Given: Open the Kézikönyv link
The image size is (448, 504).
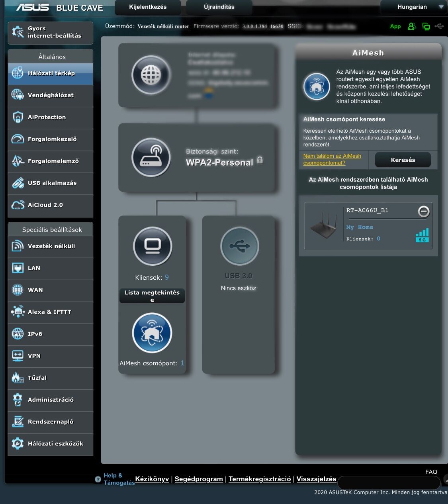Looking at the screenshot, I should pos(152,479).
